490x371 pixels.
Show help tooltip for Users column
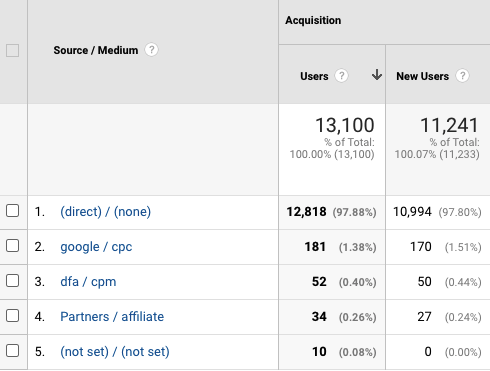coord(341,76)
